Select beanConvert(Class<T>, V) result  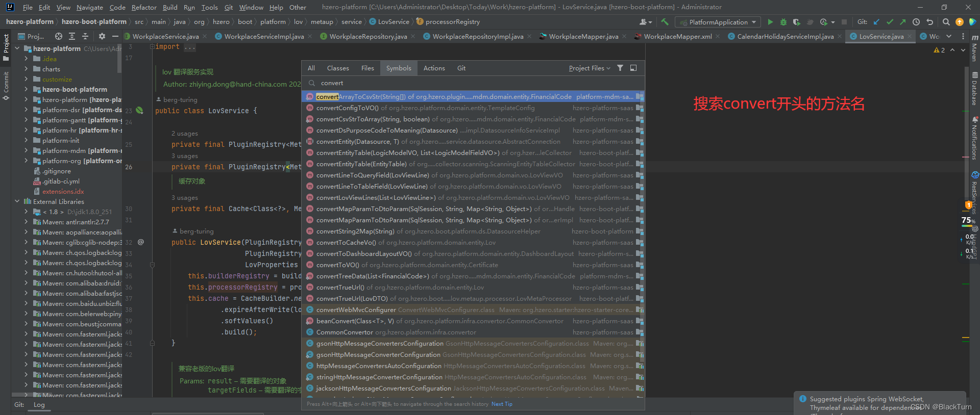[x=473, y=321]
